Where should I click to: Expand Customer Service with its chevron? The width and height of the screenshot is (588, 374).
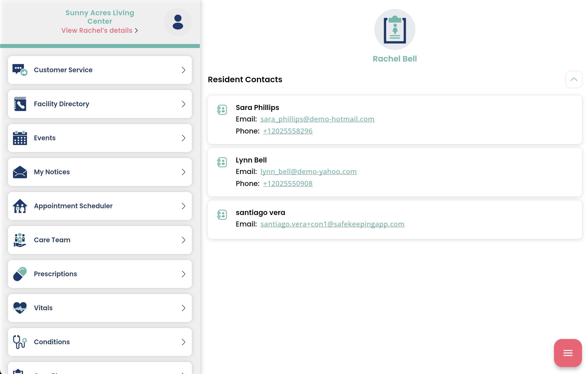(184, 70)
